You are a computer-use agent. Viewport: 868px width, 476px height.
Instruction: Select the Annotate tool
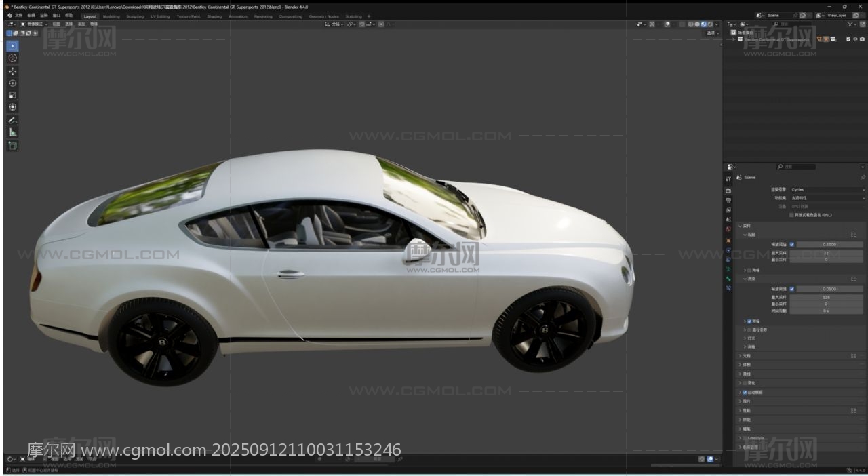(x=13, y=120)
